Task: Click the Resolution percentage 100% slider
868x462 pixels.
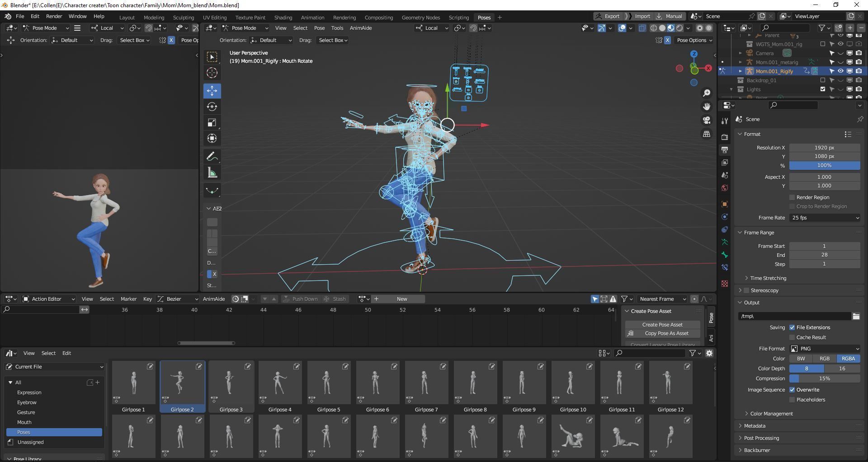Action: pyautogui.click(x=825, y=165)
